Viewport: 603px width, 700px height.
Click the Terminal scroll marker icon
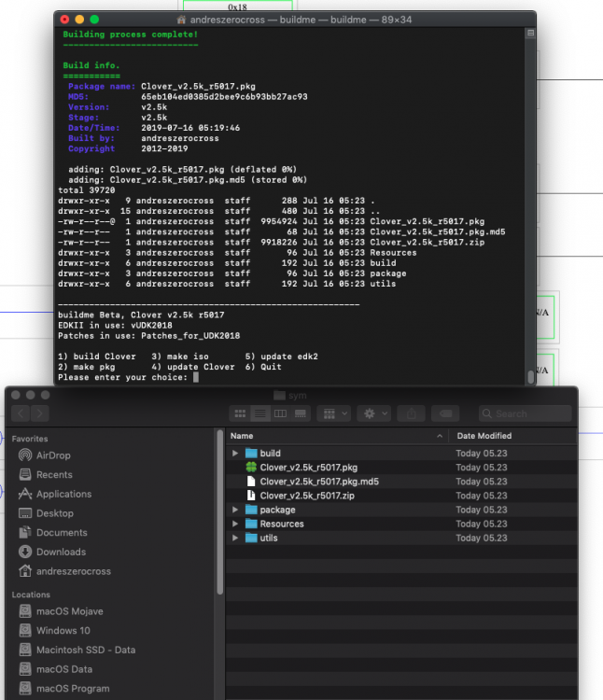(530, 33)
